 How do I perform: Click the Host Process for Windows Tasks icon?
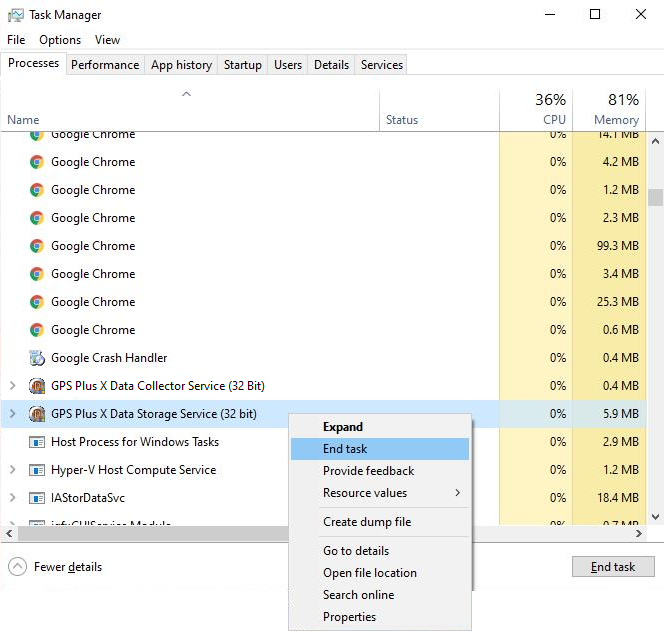click(x=37, y=442)
